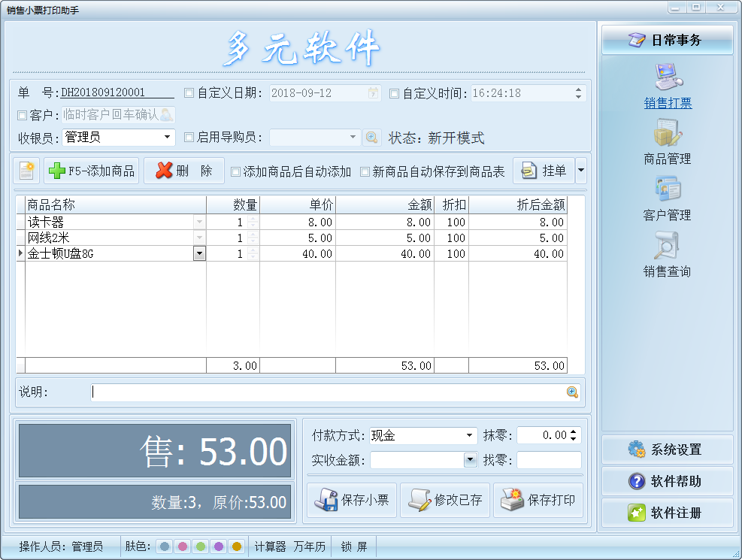This screenshot has height=560, width=742.
Task: Toggle 客户 checkbox
Action: (22, 115)
